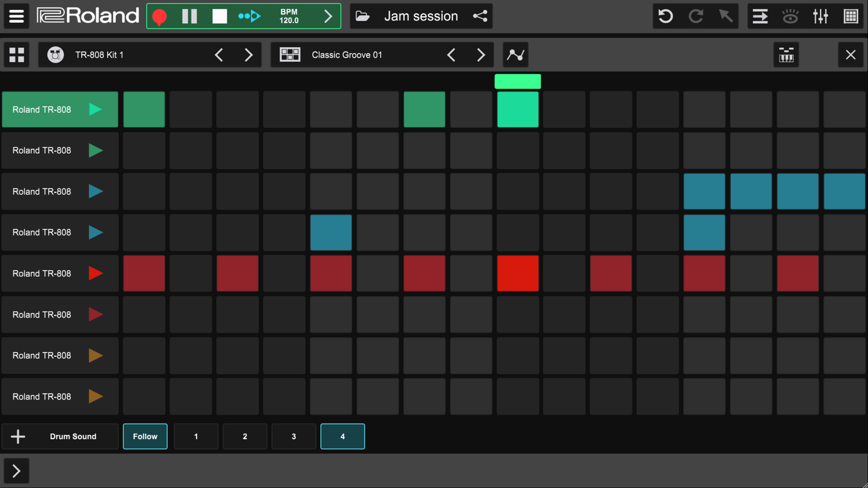Click the Follow button to enable follow
This screenshot has width=868, height=488.
145,437
